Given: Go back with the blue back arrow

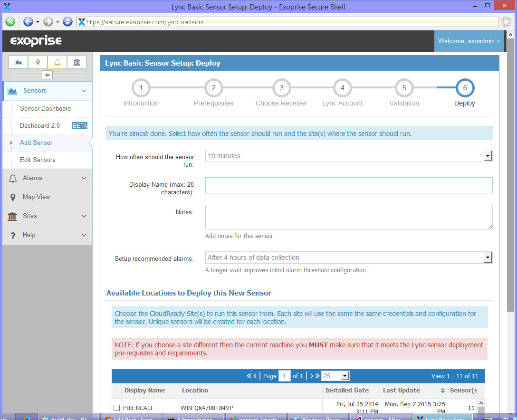Looking at the screenshot, I should tap(28, 22).
